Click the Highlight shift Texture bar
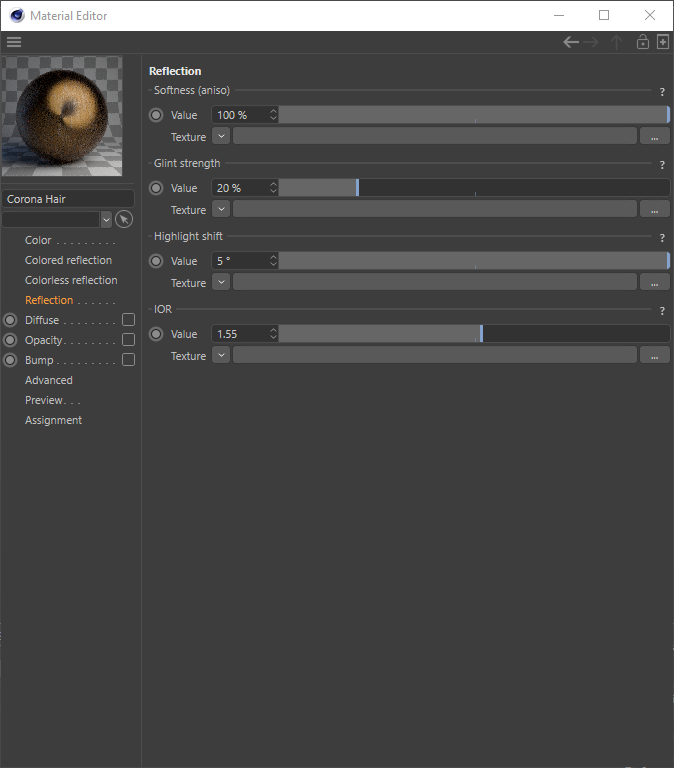 tap(435, 282)
